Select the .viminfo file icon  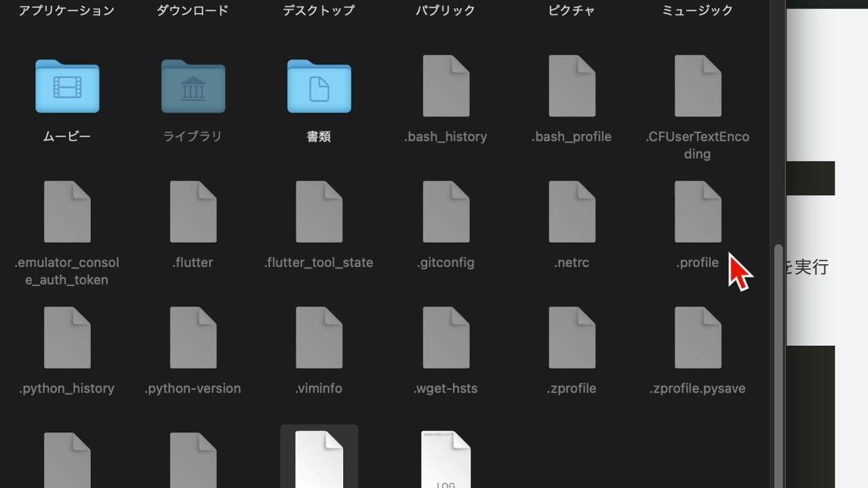(319, 338)
